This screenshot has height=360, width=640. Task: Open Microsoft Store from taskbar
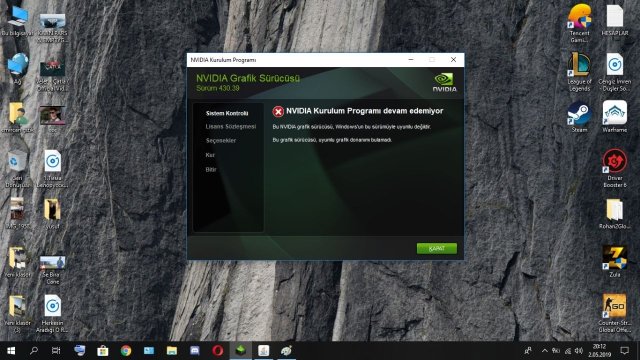[x=102, y=351]
